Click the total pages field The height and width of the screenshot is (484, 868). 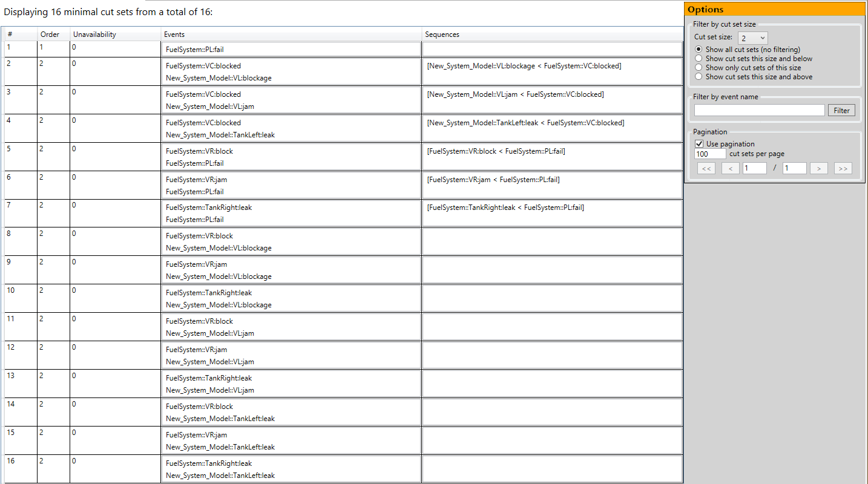(794, 168)
